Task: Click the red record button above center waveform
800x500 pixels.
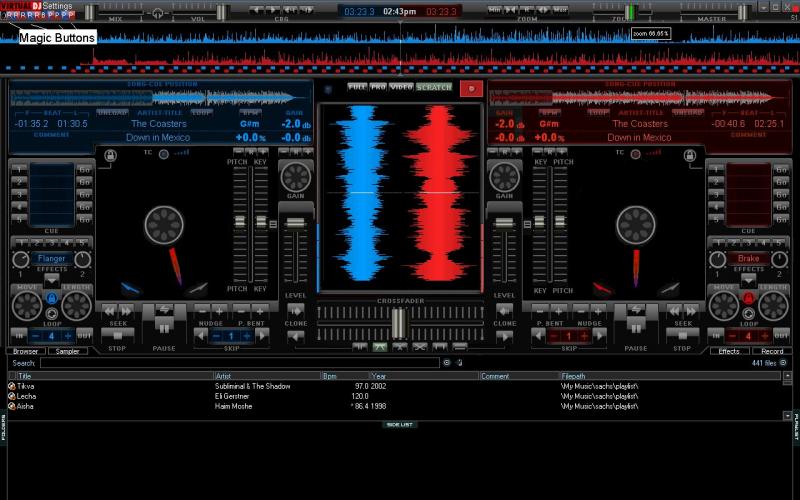Action: pyautogui.click(x=471, y=89)
